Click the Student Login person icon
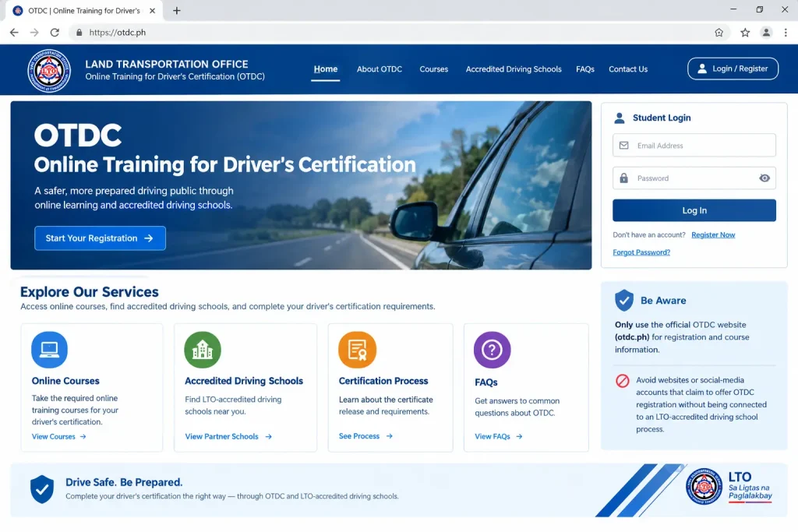The image size is (798, 532). coord(620,118)
